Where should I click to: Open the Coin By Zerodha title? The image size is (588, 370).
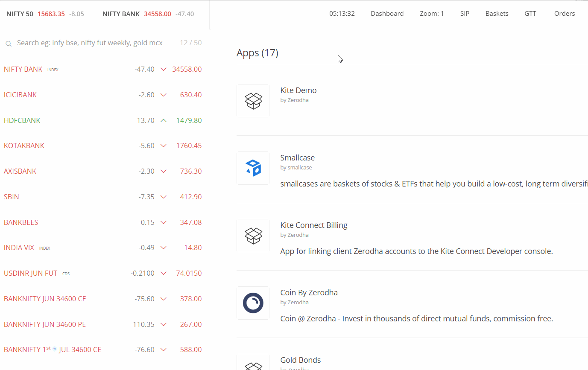309,293
